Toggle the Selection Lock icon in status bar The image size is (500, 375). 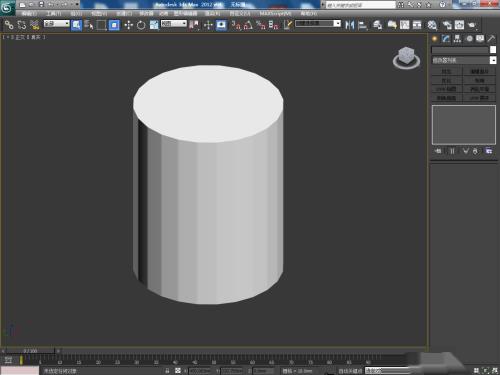tap(167, 370)
